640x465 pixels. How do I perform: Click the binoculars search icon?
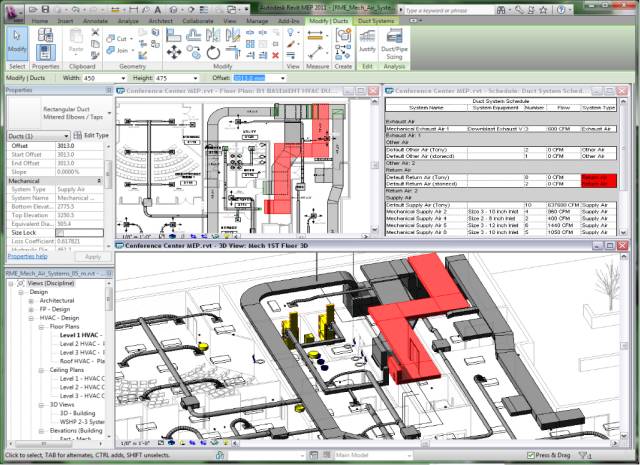coord(501,10)
